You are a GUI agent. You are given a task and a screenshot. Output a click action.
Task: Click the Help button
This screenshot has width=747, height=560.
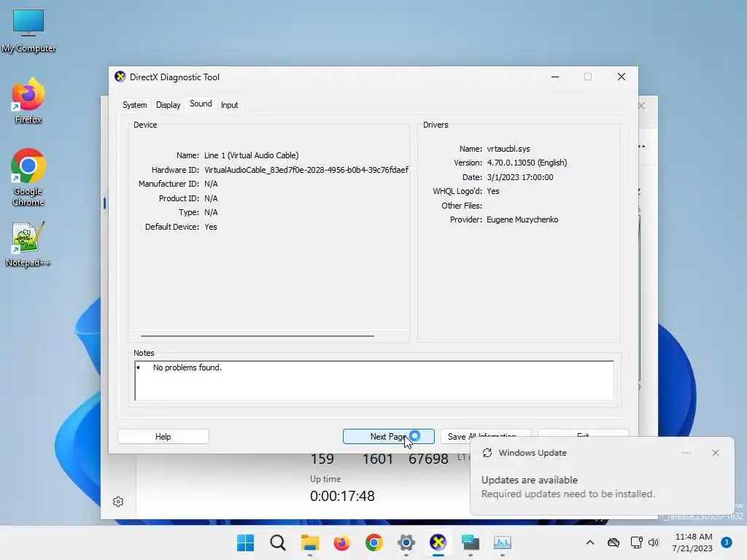[163, 436]
